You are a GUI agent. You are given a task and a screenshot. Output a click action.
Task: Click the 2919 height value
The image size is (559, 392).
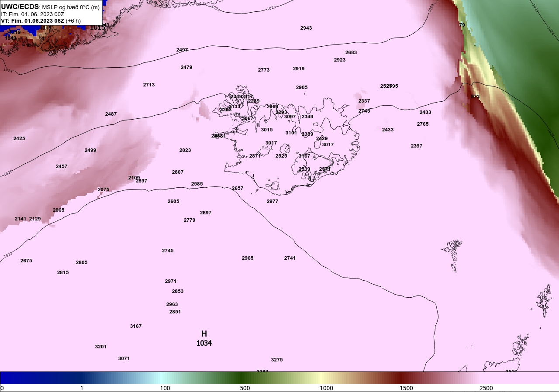coord(299,69)
